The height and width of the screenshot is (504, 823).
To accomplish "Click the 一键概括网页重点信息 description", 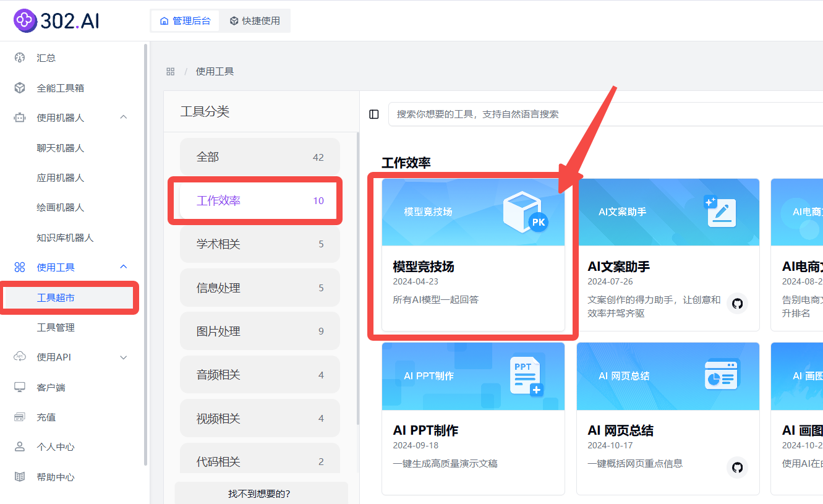I will tap(635, 463).
